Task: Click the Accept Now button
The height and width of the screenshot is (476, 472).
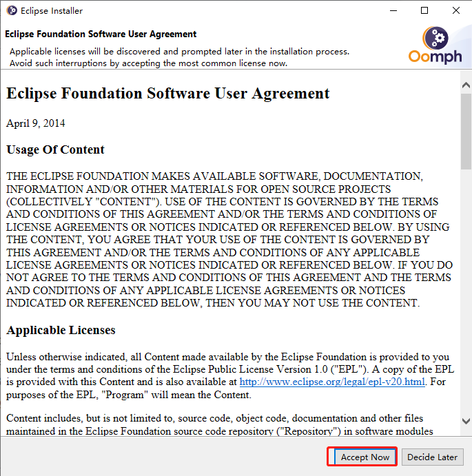Action: tap(365, 457)
